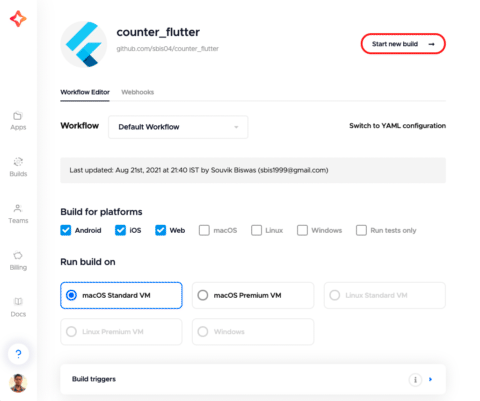Expand the Build triggers section arrow
Screen dimensions: 480x401
(431, 379)
